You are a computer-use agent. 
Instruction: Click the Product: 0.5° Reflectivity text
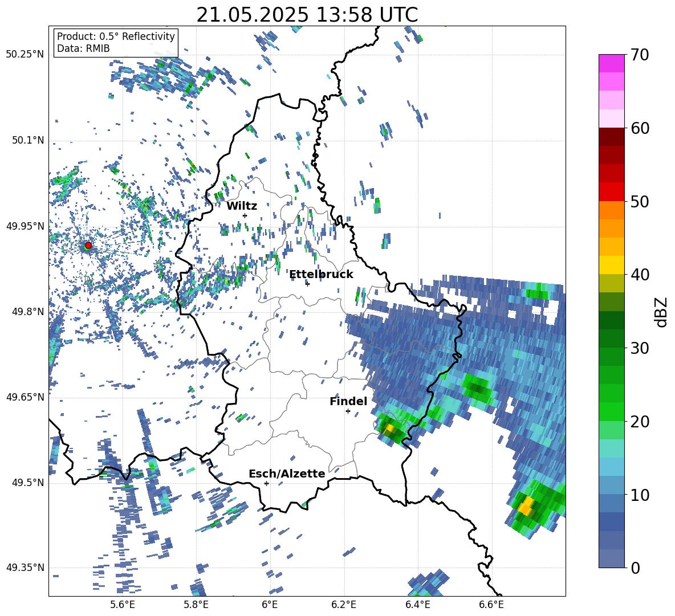click(x=116, y=36)
